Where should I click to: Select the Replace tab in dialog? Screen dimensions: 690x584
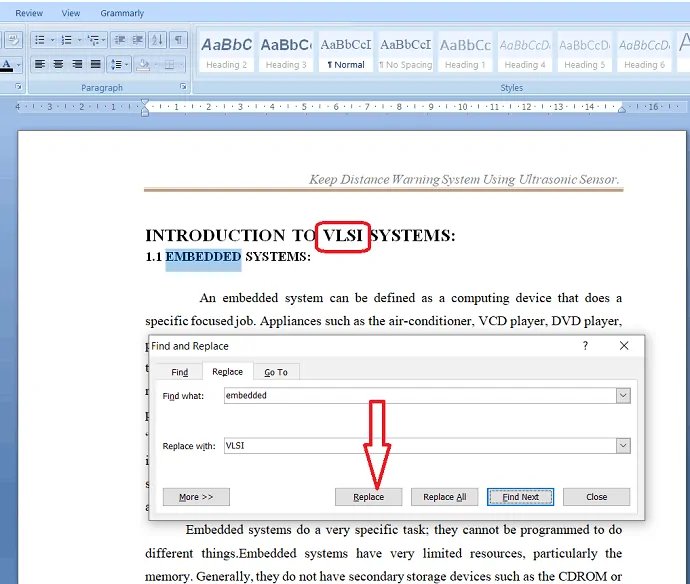click(x=228, y=372)
